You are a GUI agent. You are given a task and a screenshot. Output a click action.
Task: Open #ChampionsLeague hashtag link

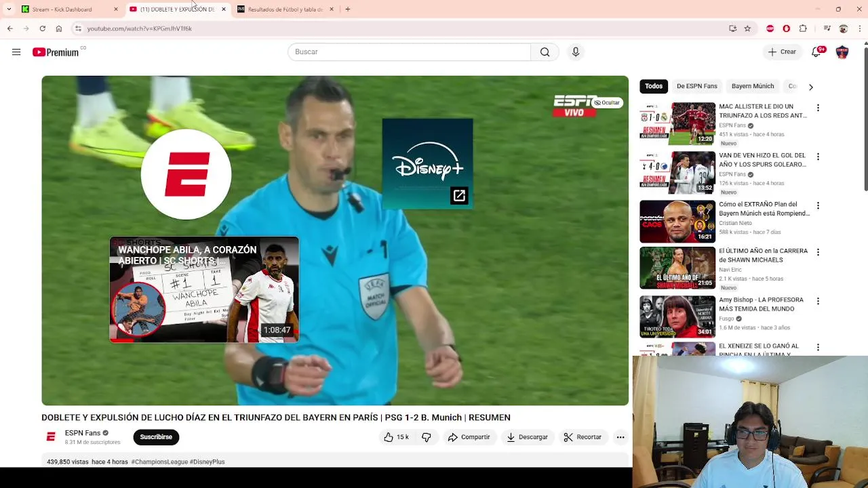(x=159, y=462)
